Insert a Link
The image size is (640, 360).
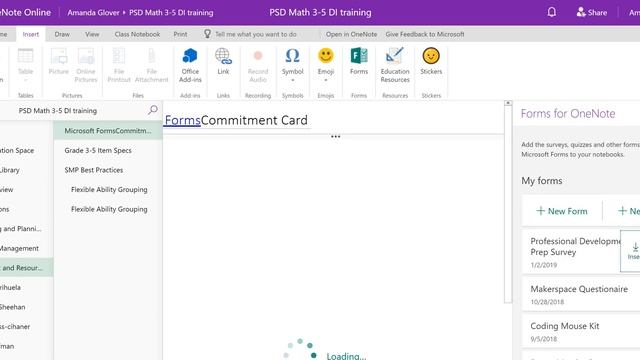tap(223, 62)
